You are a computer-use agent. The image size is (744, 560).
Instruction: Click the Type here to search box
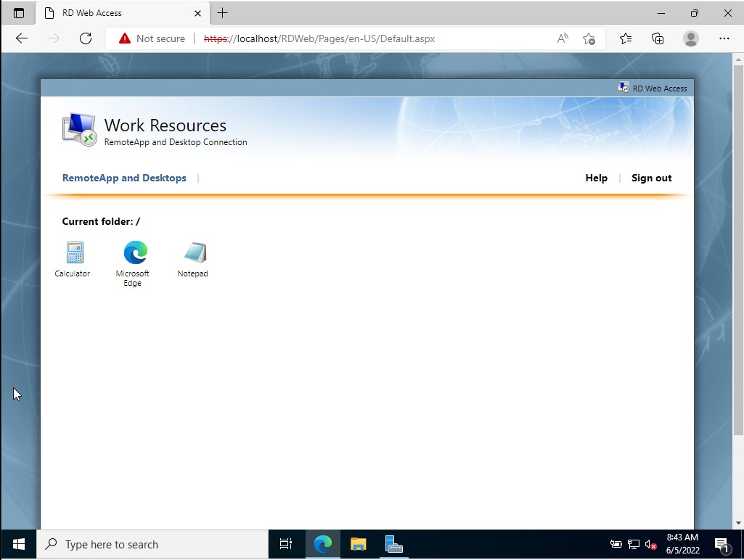[152, 544]
